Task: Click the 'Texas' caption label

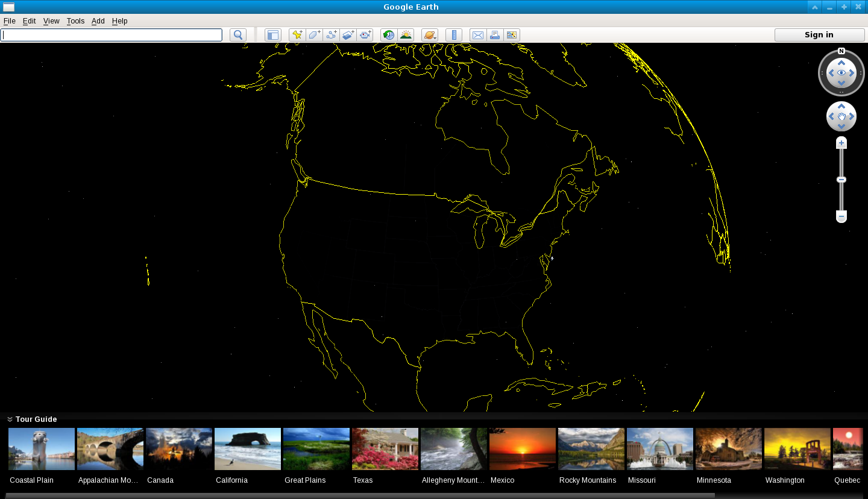Action: 363,480
